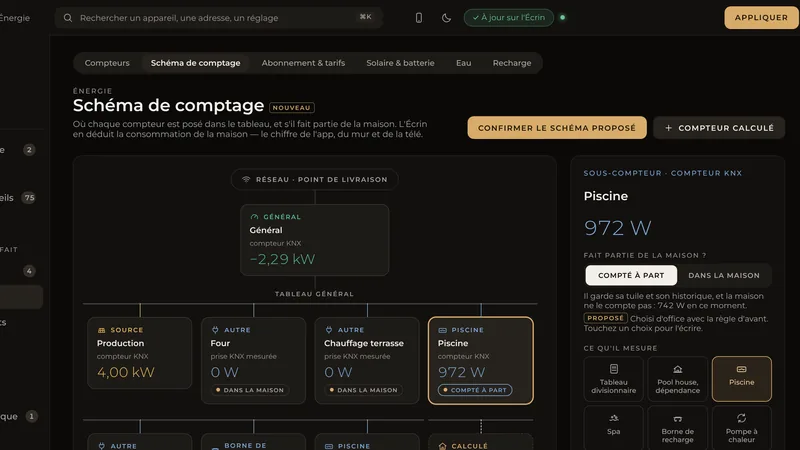Image resolution: width=800 pixels, height=450 pixels.
Task: Select the Tableau divisionnaire measurement tile
Action: pos(613,379)
